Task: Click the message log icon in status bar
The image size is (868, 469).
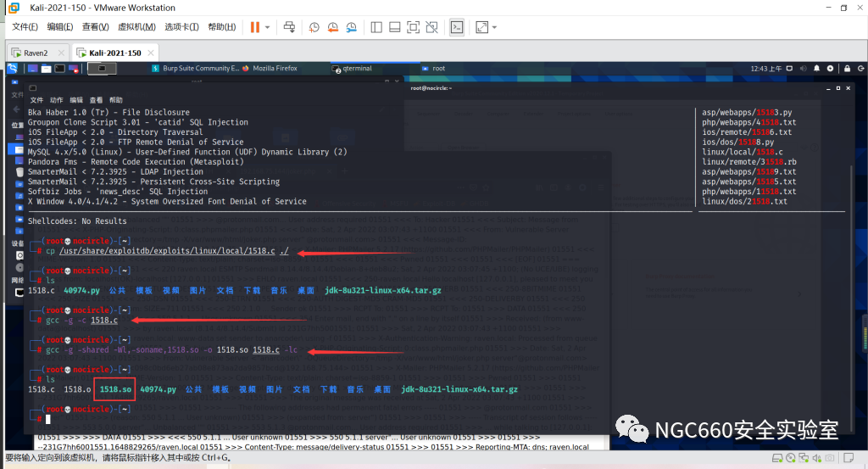Action: (848, 458)
